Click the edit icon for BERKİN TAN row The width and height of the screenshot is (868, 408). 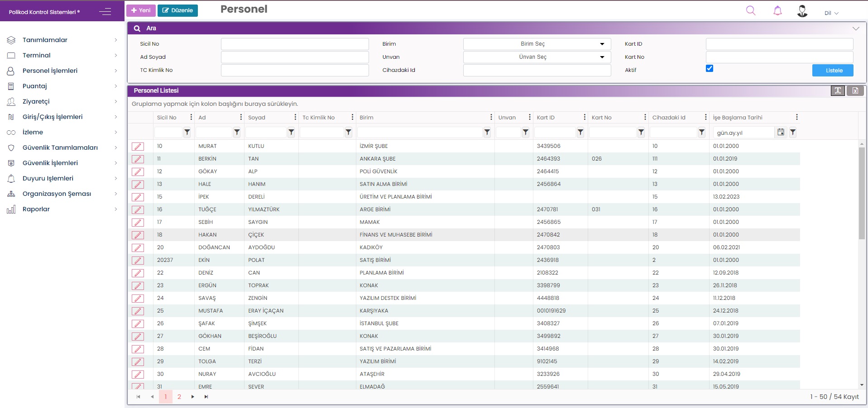click(138, 159)
